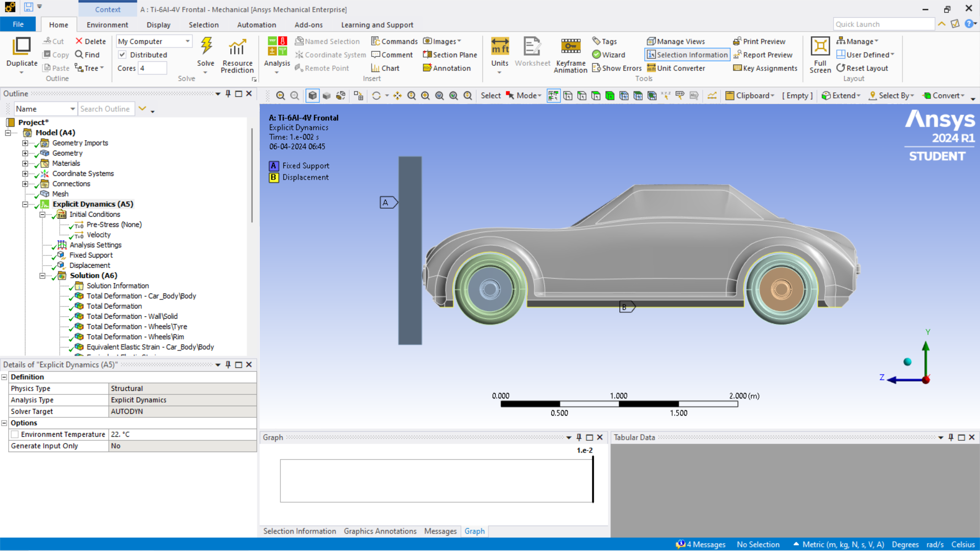Expand the Connections node
The image size is (980, 551).
tap(25, 184)
